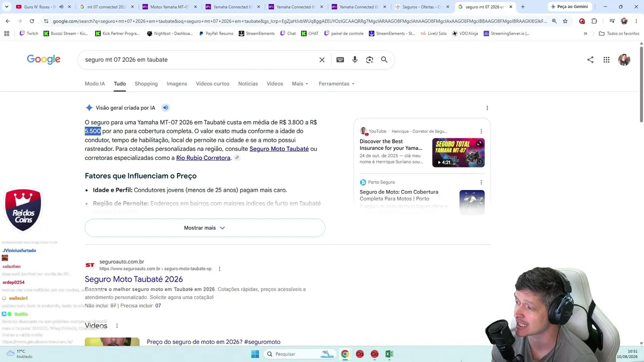Viewport: 644px width, 362px height.
Task: Open the Porto Seguro source thumbnail
Action: (472, 202)
